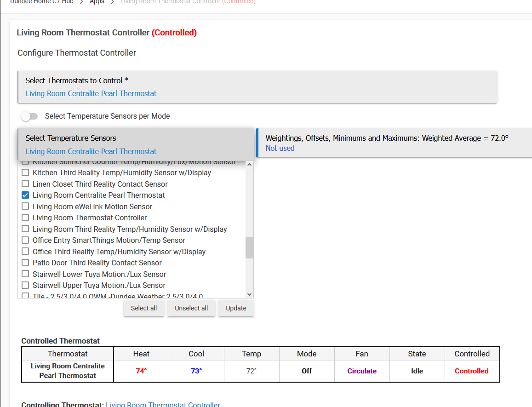Image resolution: width=532 pixels, height=407 pixels.
Task: Collapse the Select Temperature Sensors dropdown
Action: tap(136, 144)
